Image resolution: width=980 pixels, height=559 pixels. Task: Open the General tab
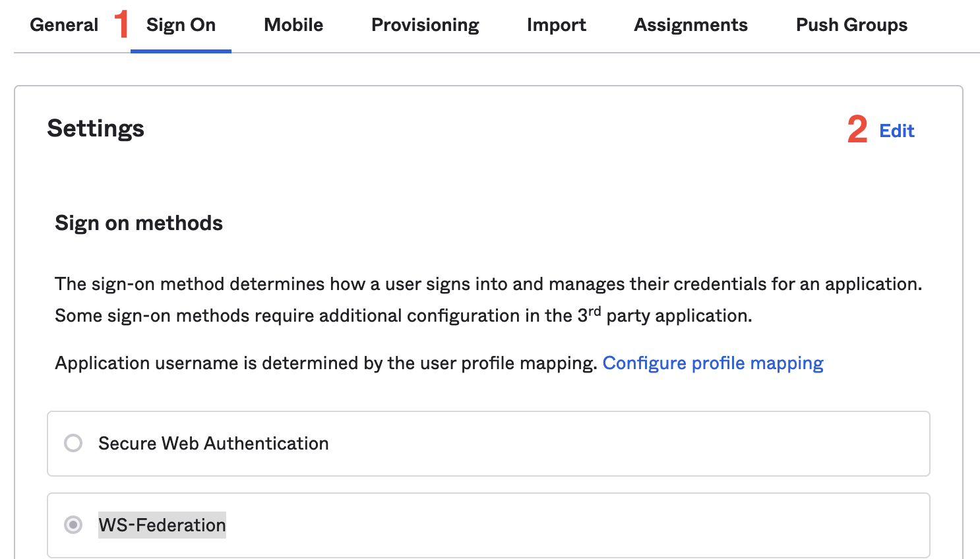click(x=64, y=25)
